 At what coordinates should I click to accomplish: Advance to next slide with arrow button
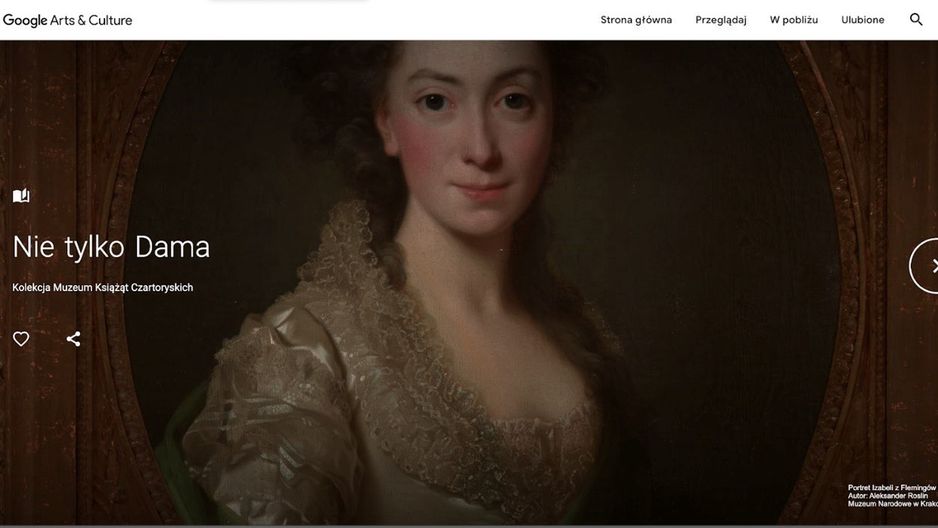[924, 265]
